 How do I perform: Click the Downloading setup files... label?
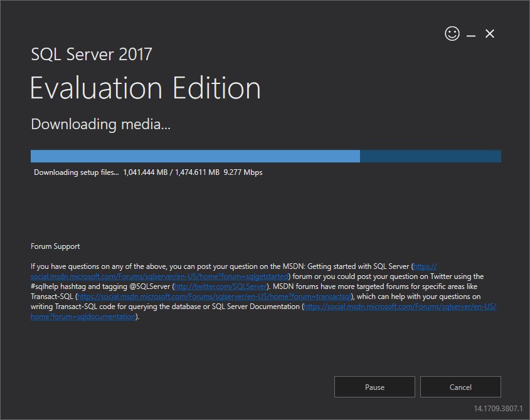pyautogui.click(x=77, y=172)
